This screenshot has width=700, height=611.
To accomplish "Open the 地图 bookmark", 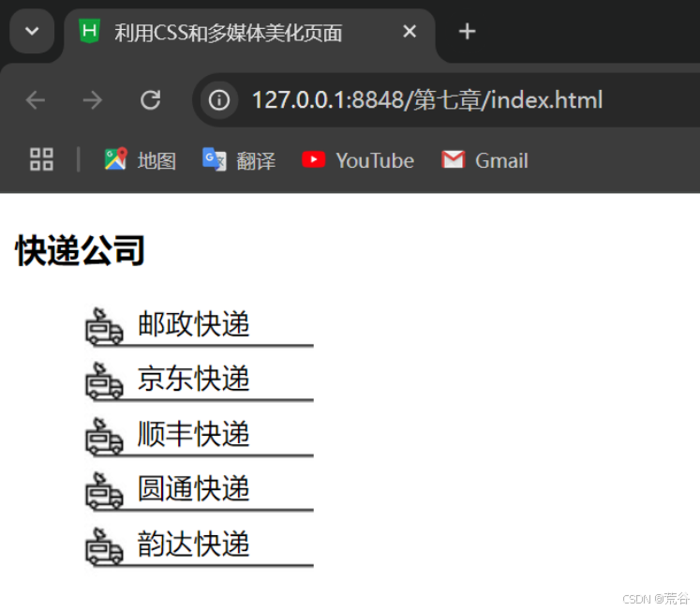I will click(141, 160).
